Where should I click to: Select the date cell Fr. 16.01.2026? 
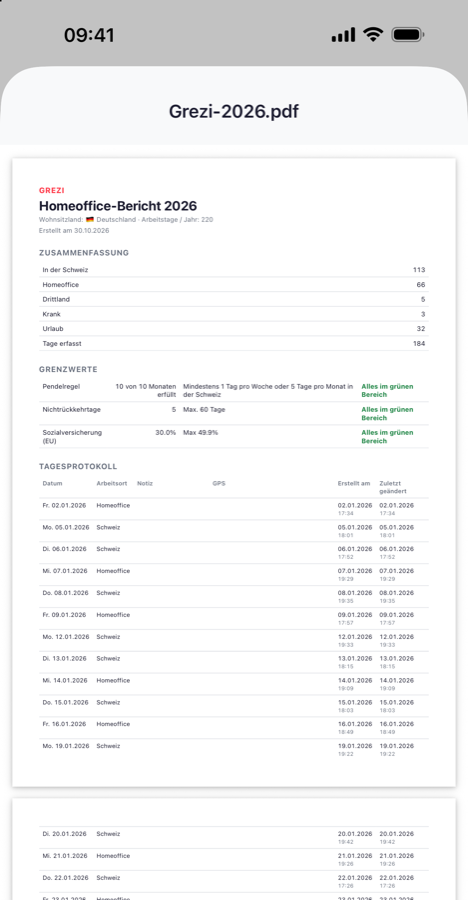(64, 724)
